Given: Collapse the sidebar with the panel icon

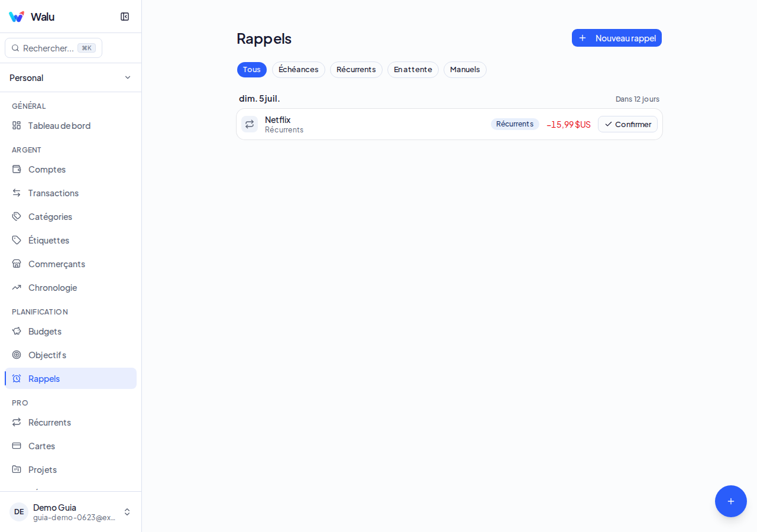Looking at the screenshot, I should [125, 17].
